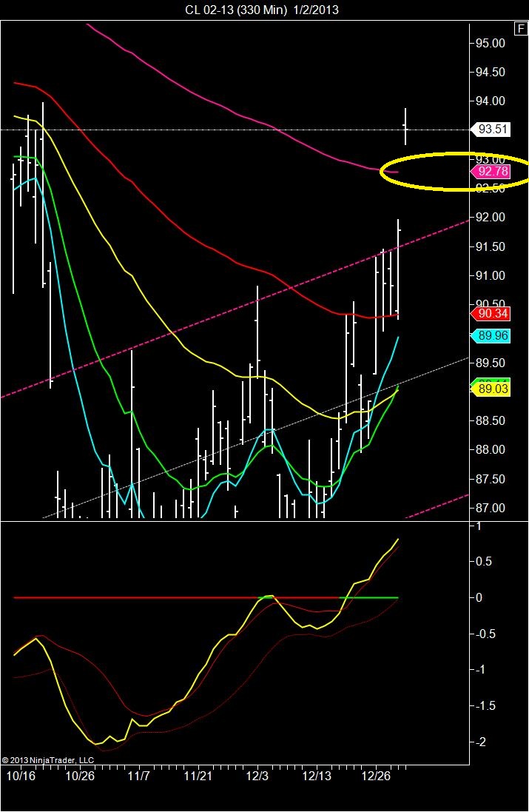Click the 2013 NinjaTrader, LLC copyright text
Screen dimensions: 529x812
[x=47, y=760]
